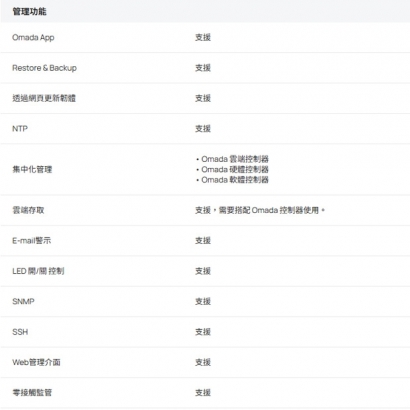Select the Omada 雲端控制器 bullet
Screen dimensions: 410x410
coord(232,159)
